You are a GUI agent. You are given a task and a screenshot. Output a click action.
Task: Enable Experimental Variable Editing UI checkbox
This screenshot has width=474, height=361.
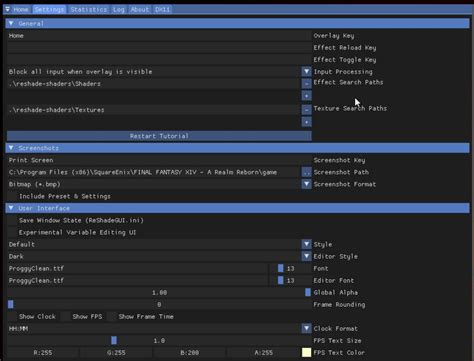[x=13, y=232]
